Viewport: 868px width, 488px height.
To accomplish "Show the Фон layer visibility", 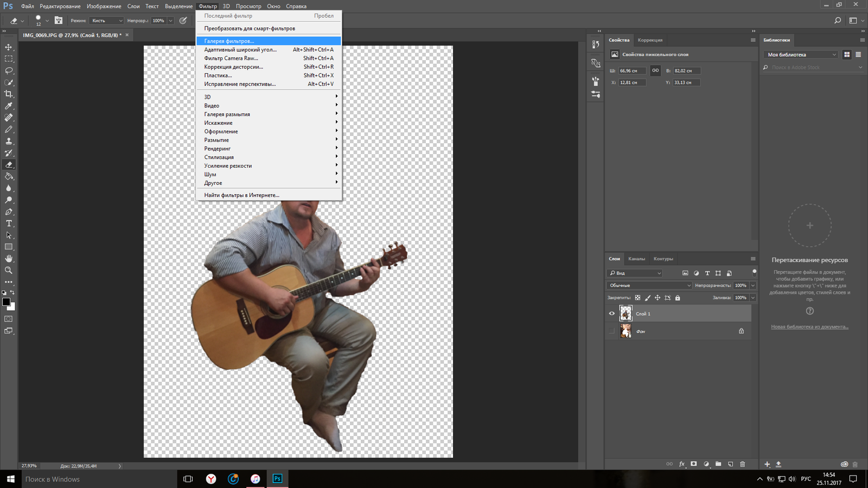I will click(x=612, y=331).
